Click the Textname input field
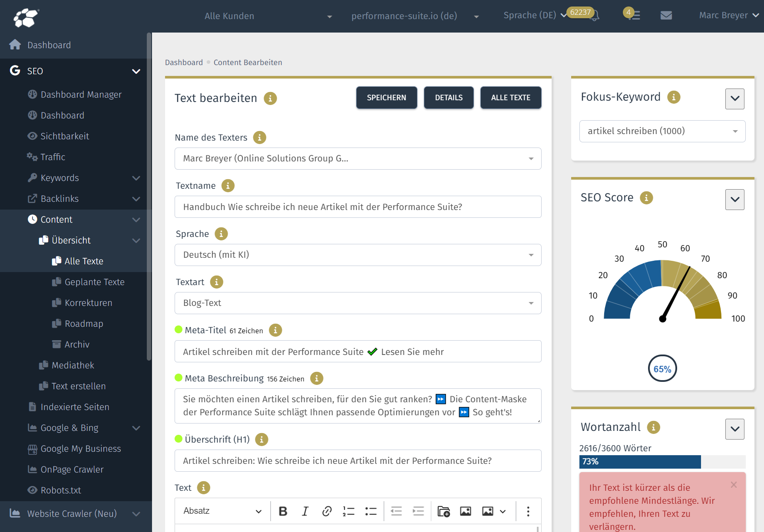 [358, 207]
